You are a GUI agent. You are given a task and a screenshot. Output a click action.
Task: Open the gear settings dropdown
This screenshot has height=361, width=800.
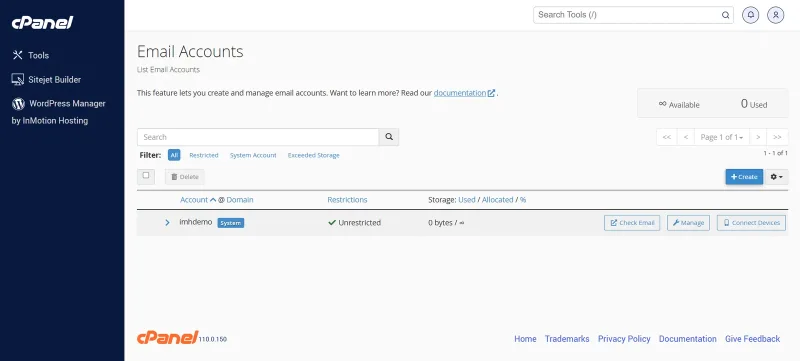776,177
